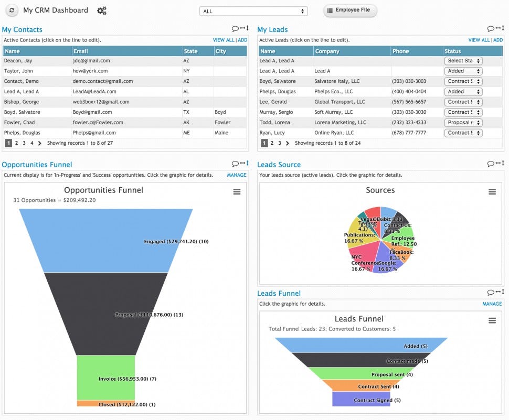
Task: Open the dashboard settings gear icon
Action: 101,10
